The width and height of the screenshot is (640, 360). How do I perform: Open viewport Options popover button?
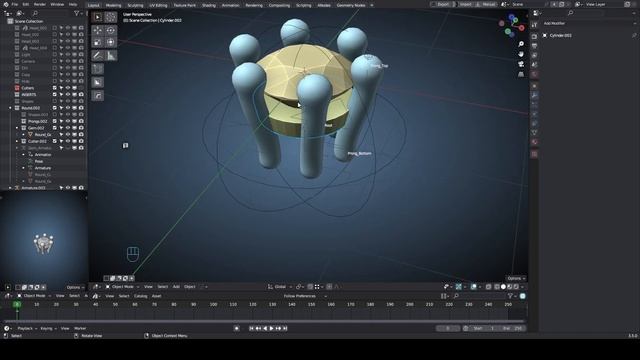point(516,278)
